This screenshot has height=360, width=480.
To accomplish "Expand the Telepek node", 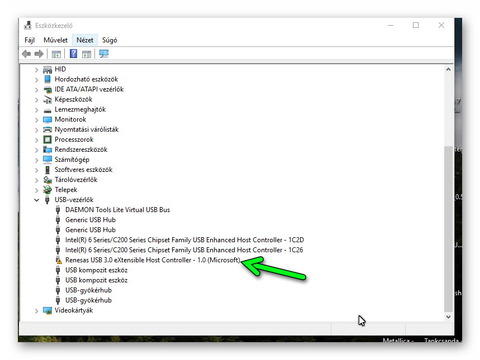I will pos(37,190).
